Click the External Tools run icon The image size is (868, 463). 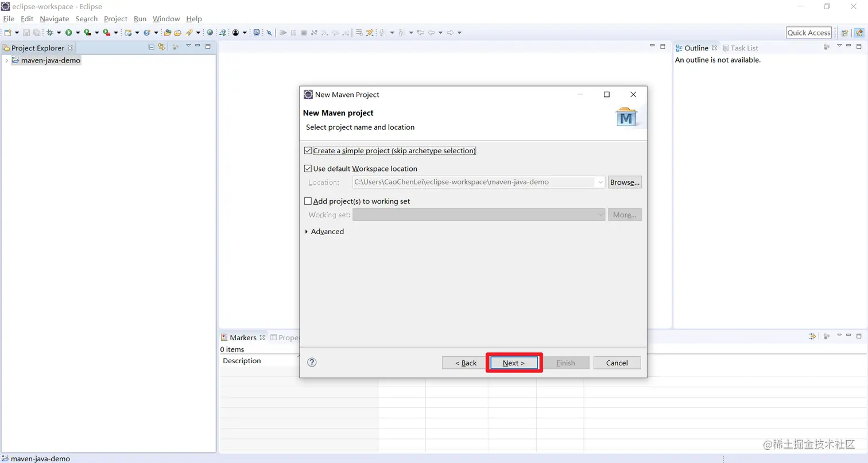point(106,33)
